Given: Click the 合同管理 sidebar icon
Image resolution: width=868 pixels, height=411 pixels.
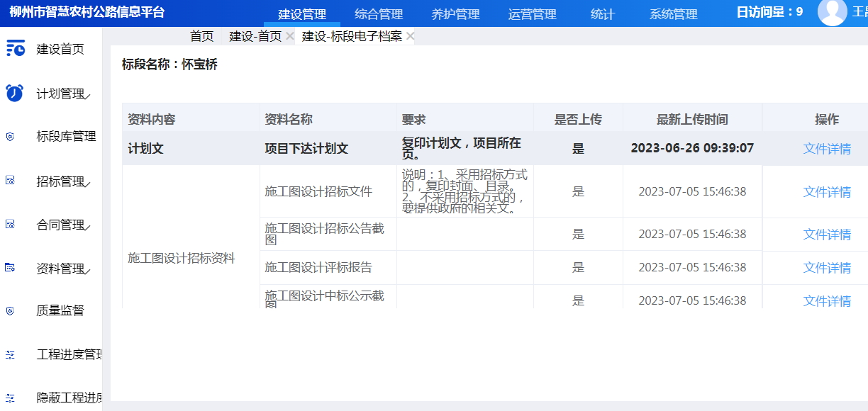Looking at the screenshot, I should [x=10, y=225].
